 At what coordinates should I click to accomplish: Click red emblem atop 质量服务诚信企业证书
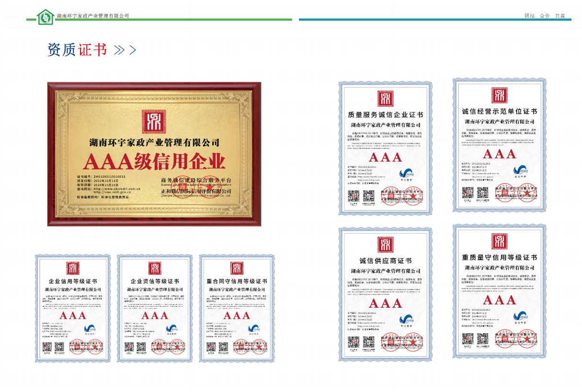point(385,99)
